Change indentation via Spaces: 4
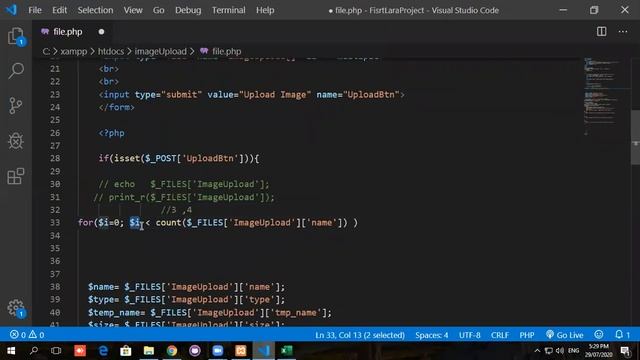The width and height of the screenshot is (640, 360). (431, 335)
